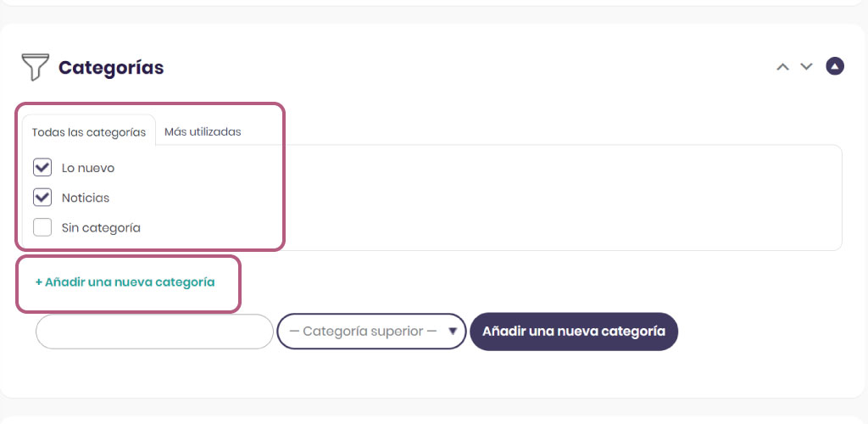Click the Lo nuevo label text

pos(88,168)
